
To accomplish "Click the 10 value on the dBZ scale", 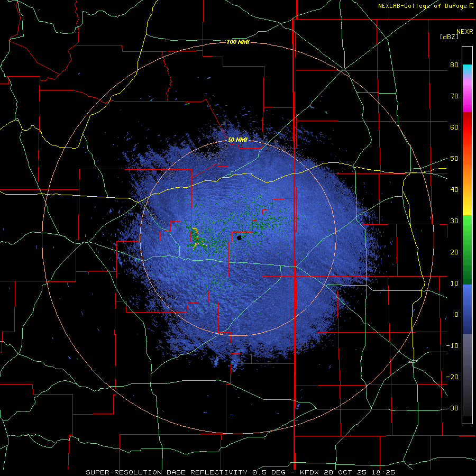I will [454, 283].
